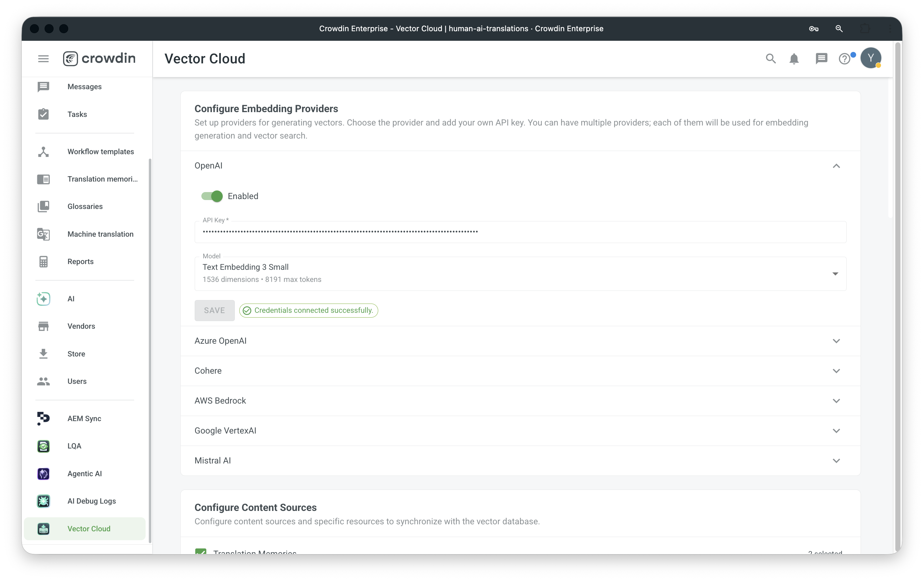
Task: Click the Crowdin logo
Action: pos(99,59)
